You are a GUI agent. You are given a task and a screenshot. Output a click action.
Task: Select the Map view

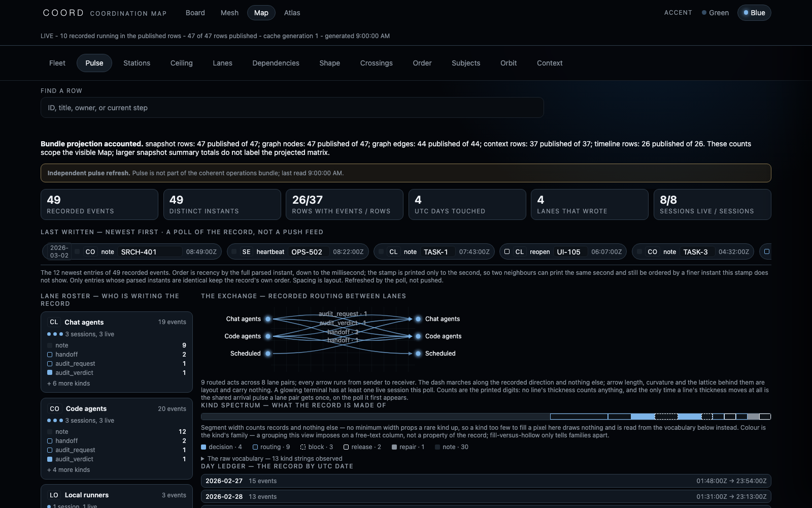(x=261, y=13)
